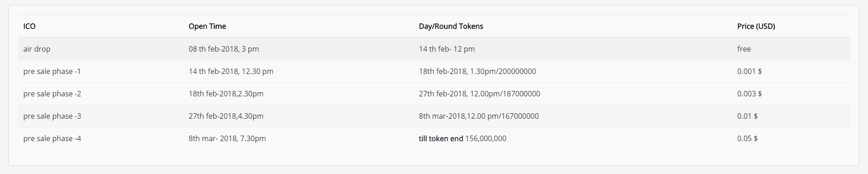Viewport: 868px width, 174px height.
Task: Select the Open Time column header
Action: pyautogui.click(x=207, y=26)
